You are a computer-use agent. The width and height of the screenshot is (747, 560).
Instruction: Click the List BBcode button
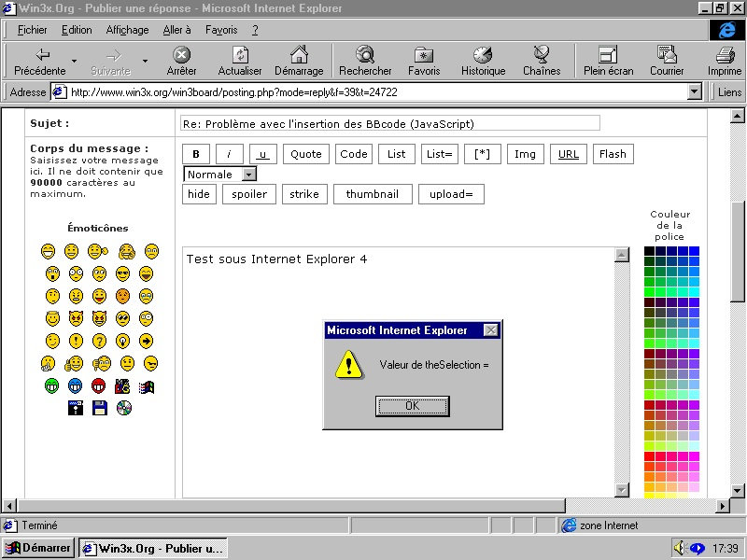[396, 154]
